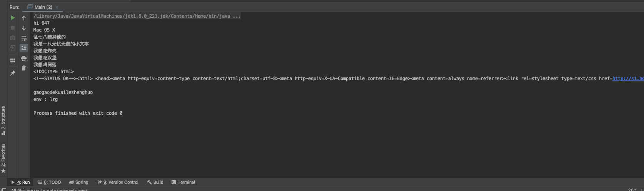Clear console output with the trash icon

(x=24, y=68)
